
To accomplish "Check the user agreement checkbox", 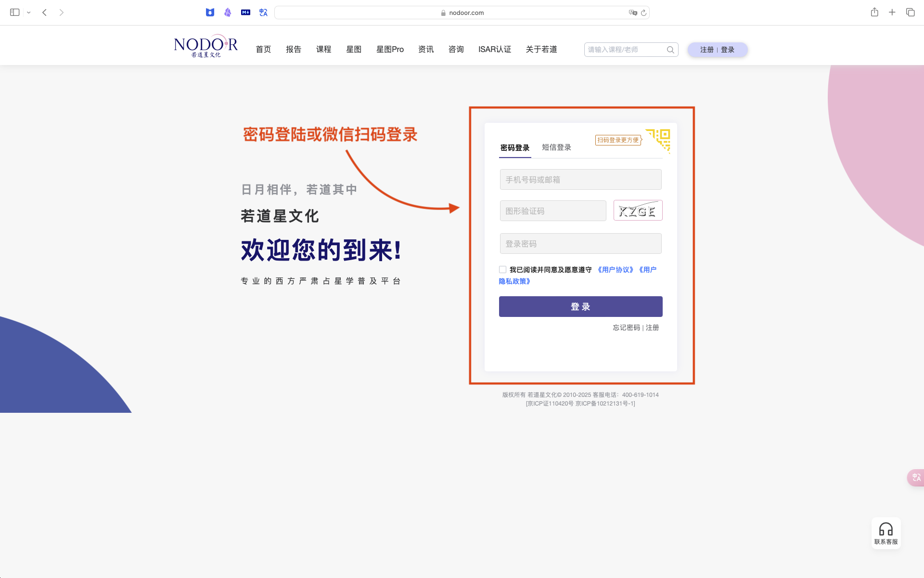I will [502, 270].
